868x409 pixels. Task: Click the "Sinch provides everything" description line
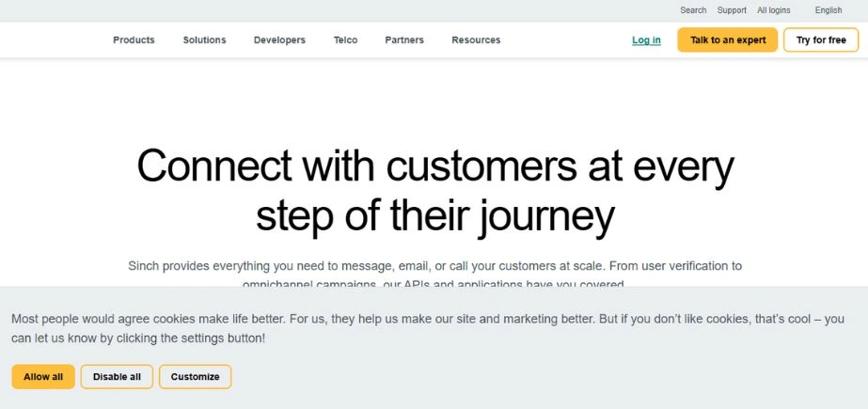click(434, 266)
